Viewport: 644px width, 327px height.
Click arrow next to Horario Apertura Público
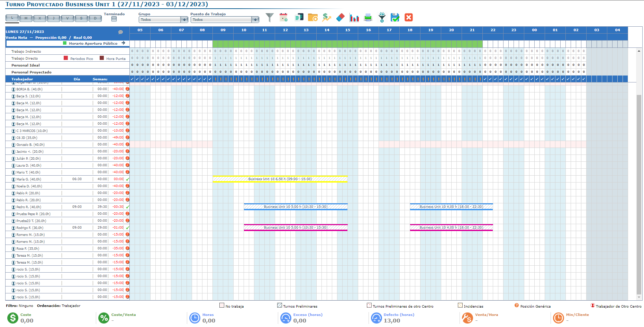123,43
